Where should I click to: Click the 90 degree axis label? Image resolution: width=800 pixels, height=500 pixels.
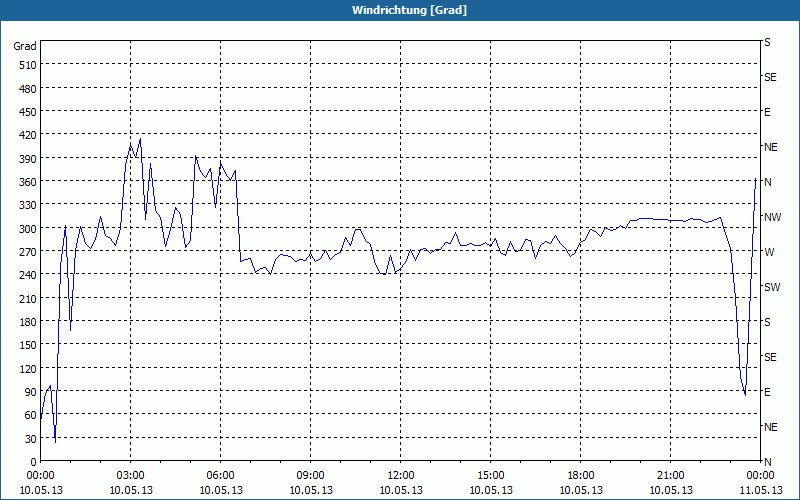click(31, 392)
